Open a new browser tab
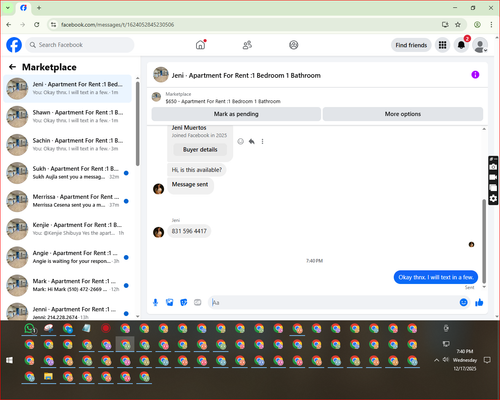This screenshot has width=500, height=400. point(39,8)
